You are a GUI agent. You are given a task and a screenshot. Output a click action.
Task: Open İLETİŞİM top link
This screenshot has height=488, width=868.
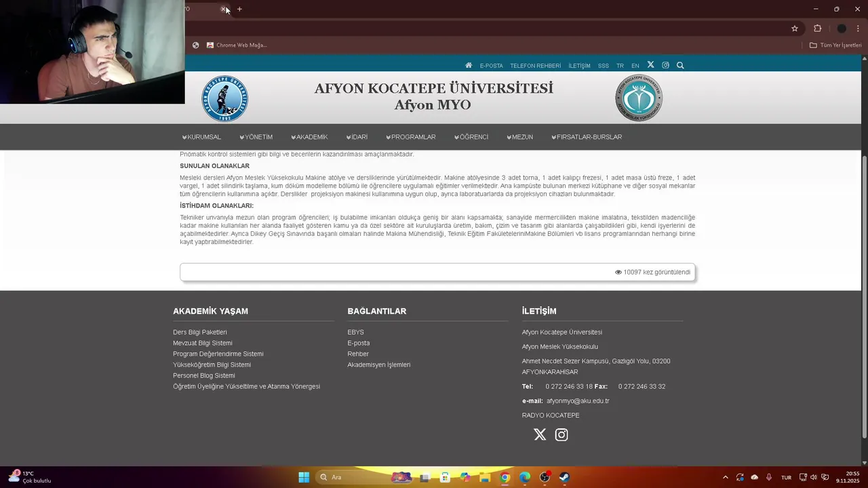click(580, 66)
